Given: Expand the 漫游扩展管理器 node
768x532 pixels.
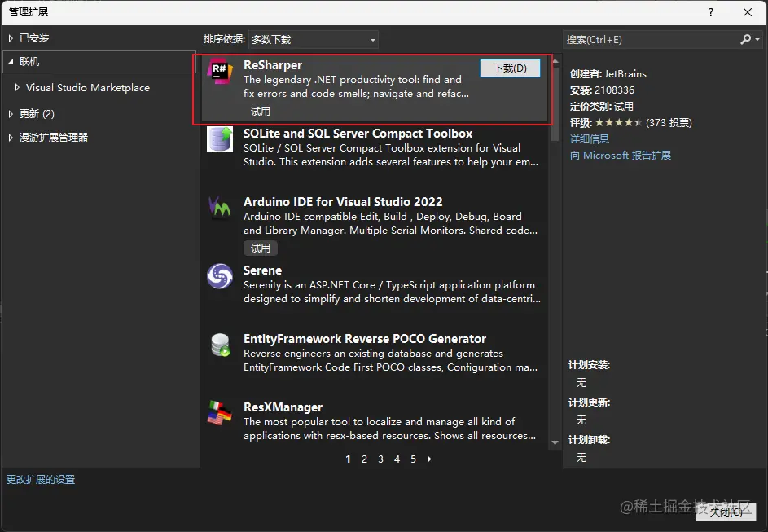Looking at the screenshot, I should click(11, 138).
